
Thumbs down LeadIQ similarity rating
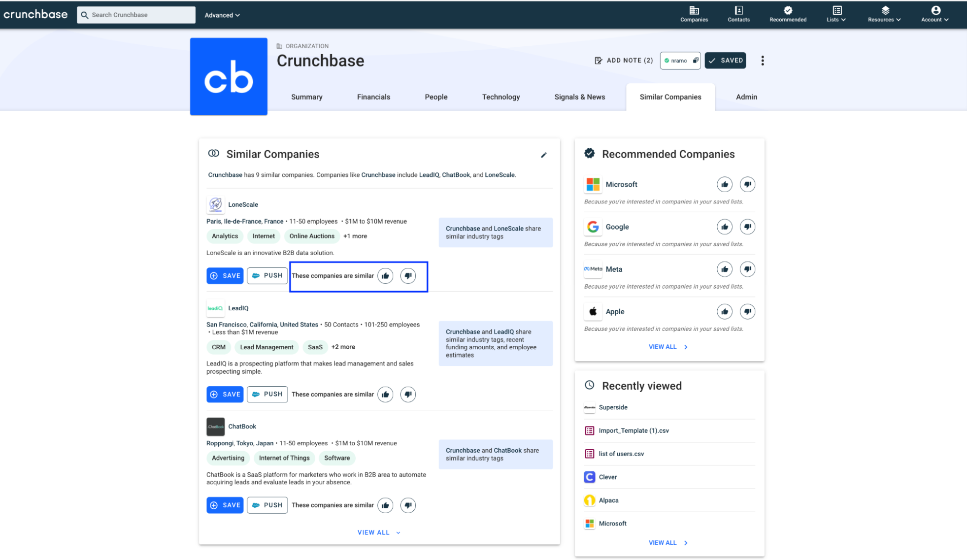[408, 394]
